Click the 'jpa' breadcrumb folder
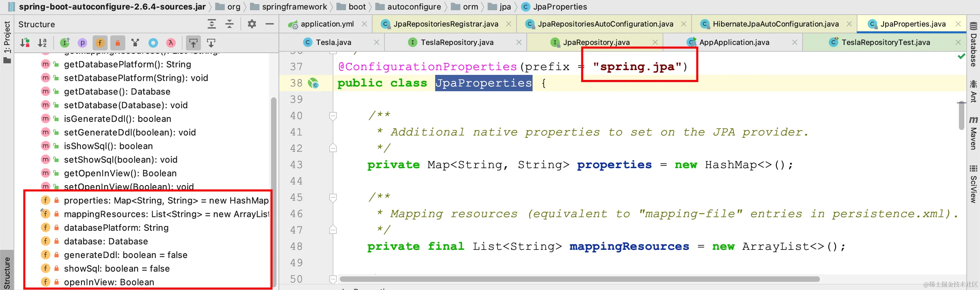The height and width of the screenshot is (290, 980). [500, 6]
